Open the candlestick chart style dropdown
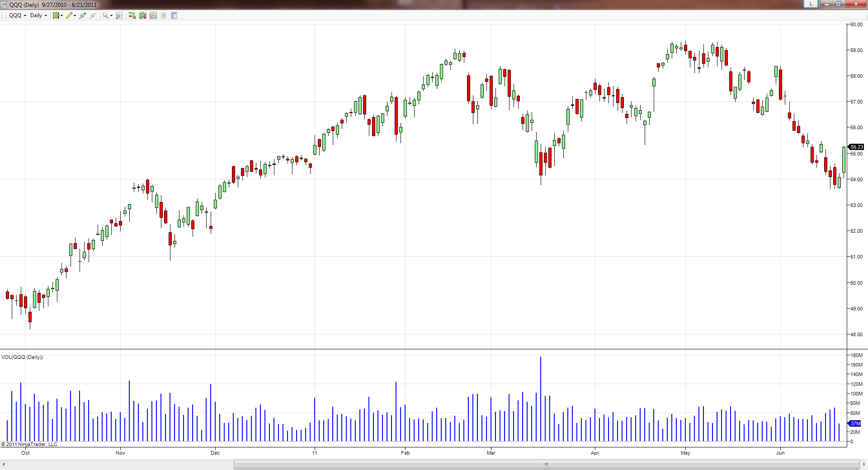 point(57,15)
